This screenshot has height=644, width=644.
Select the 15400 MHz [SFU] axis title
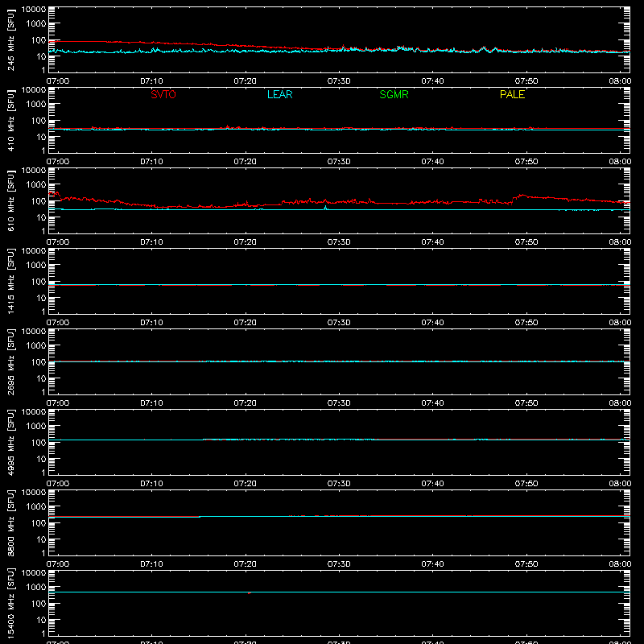pos(10,603)
